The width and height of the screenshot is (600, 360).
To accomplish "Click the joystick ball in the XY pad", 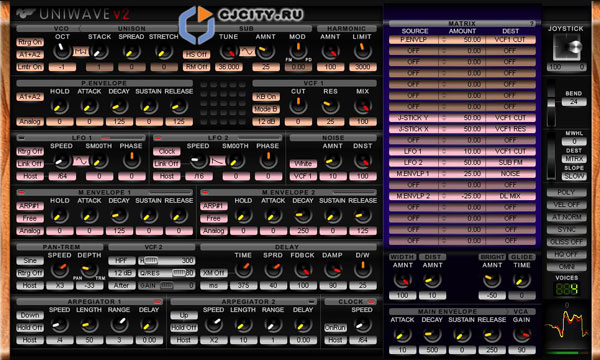I will tap(574, 47).
